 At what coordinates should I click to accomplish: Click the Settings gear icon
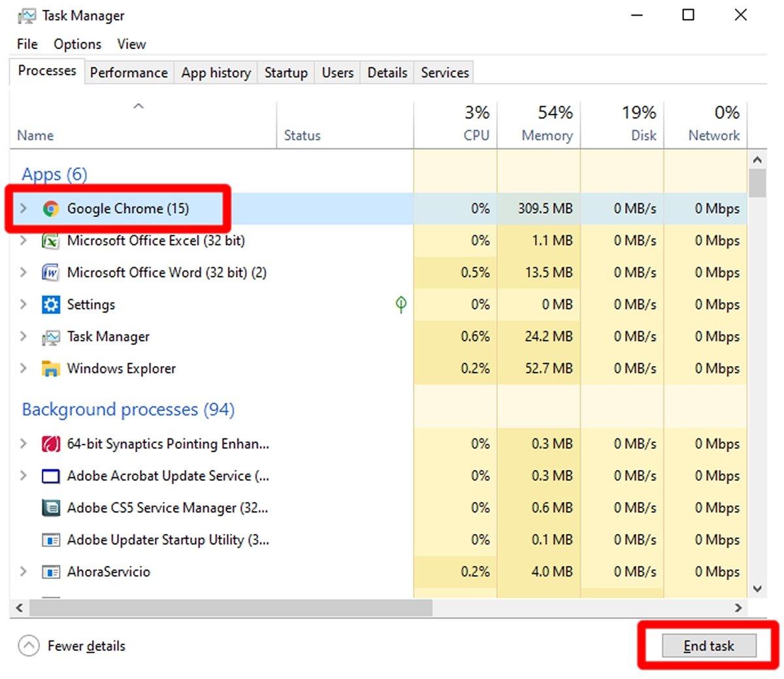[50, 305]
